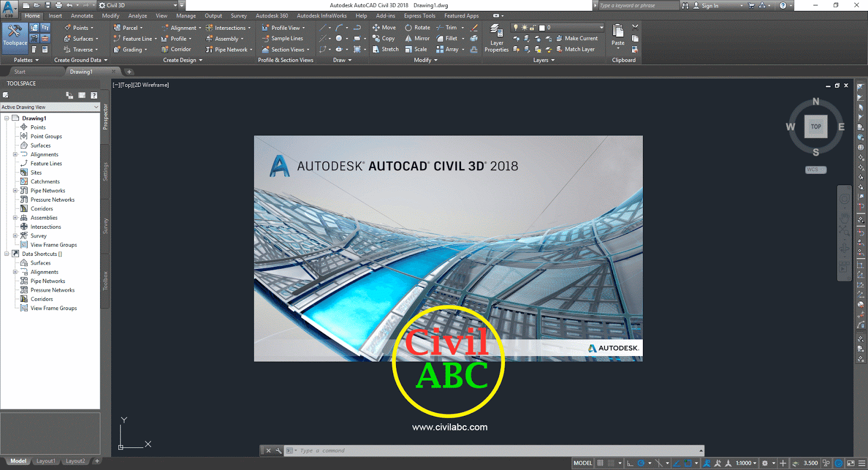868x470 pixels.
Task: Open the Annotate ribbon tab
Action: click(82, 16)
